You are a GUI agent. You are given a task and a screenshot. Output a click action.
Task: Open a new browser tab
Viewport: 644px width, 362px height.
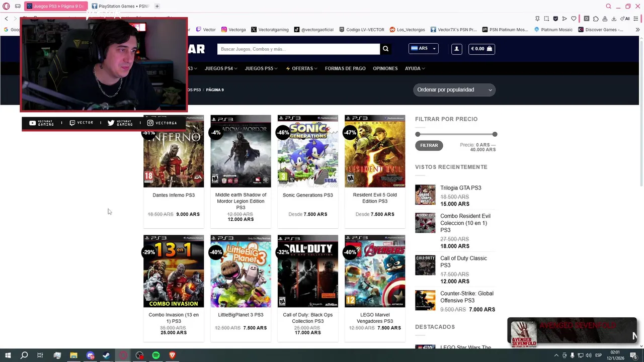[x=157, y=6]
